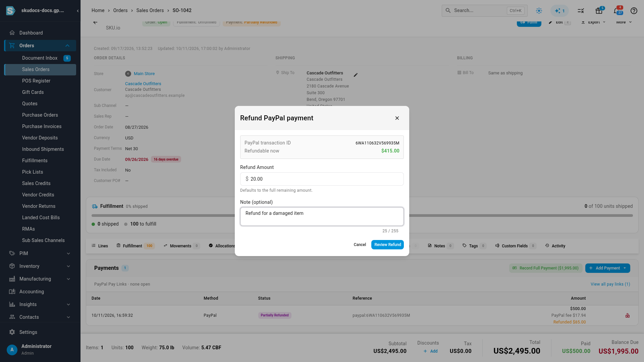Click the SkuDocs logo icon
Screen dimensions: 644x362
[10, 11]
